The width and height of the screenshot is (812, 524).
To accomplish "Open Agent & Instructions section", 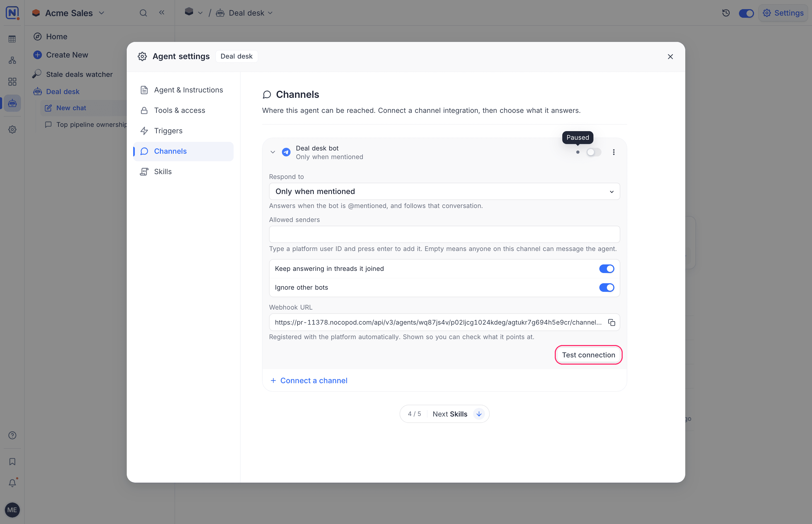I will pos(183,90).
